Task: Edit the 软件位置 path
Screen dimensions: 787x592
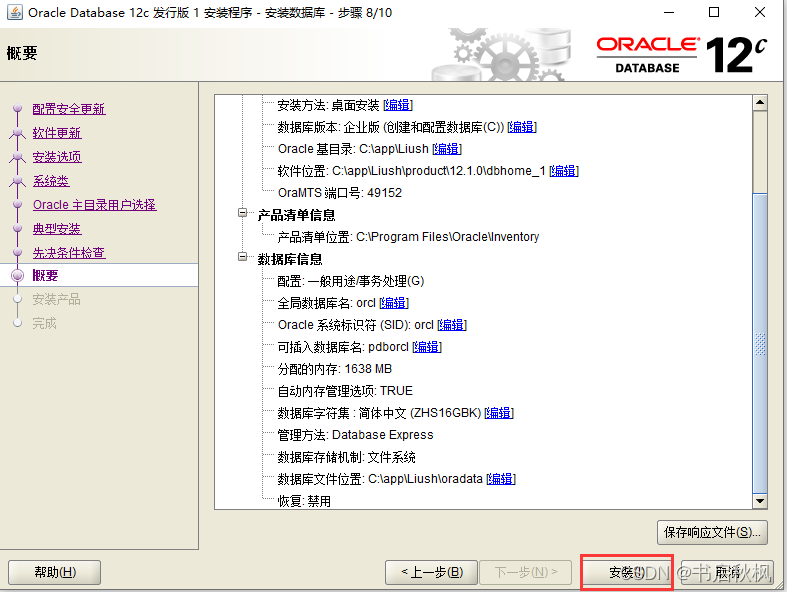Action: click(564, 171)
